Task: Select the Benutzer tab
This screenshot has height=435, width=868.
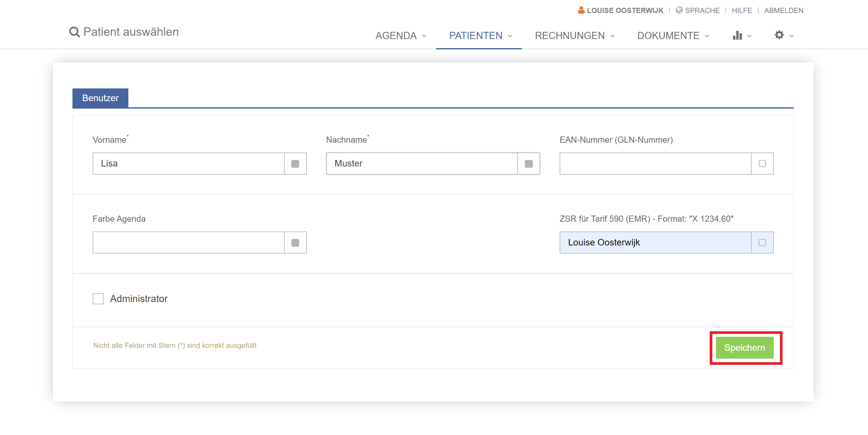Action: pyautogui.click(x=100, y=98)
